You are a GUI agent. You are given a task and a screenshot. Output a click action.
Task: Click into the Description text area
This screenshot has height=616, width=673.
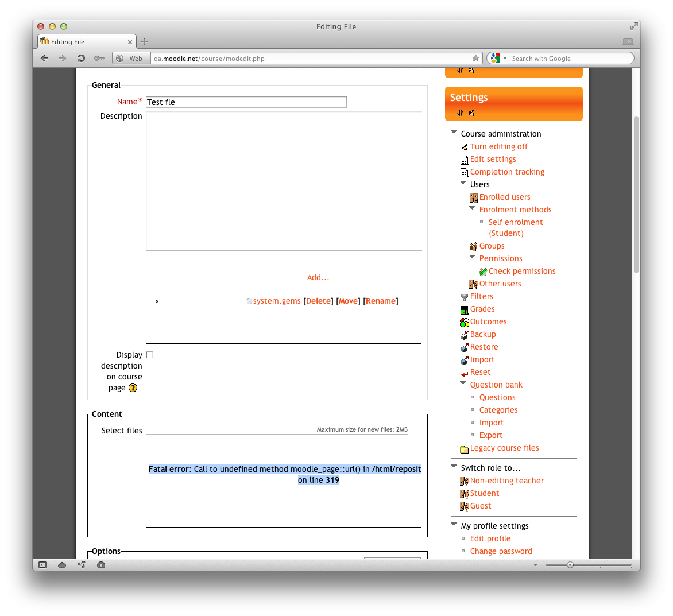[x=284, y=181]
